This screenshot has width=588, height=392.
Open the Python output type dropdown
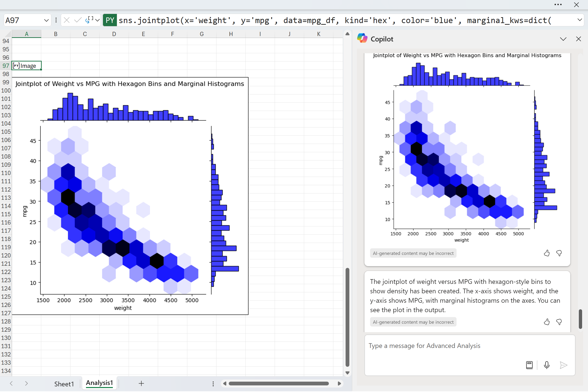point(97,20)
